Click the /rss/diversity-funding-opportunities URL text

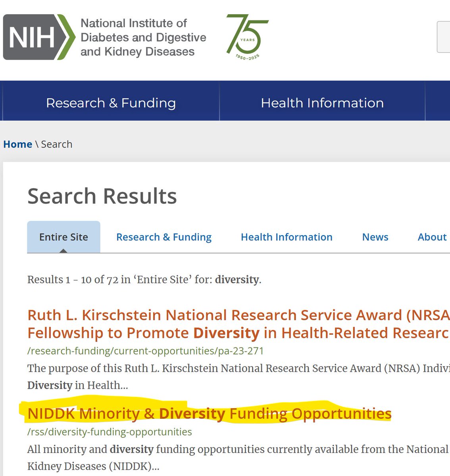pyautogui.click(x=110, y=432)
